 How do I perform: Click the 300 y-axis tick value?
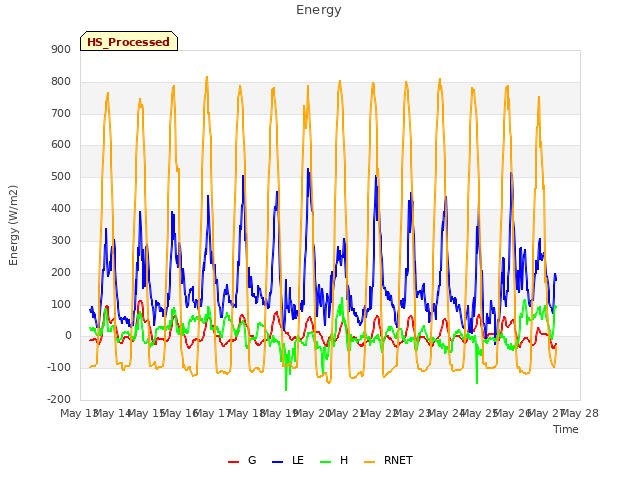point(61,240)
